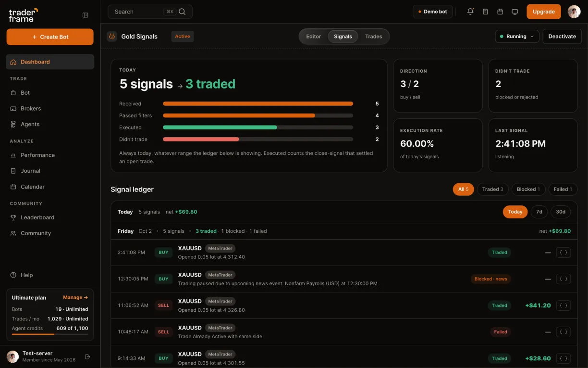This screenshot has height=368, width=588.
Task: Click the SELL tag at 11:06:52 AM
Action: point(164,305)
